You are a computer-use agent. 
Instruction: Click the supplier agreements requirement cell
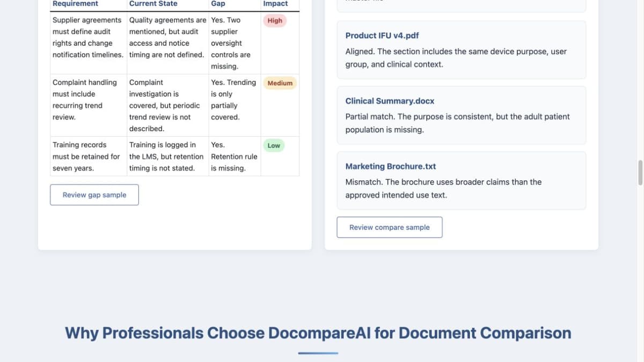(x=89, y=43)
